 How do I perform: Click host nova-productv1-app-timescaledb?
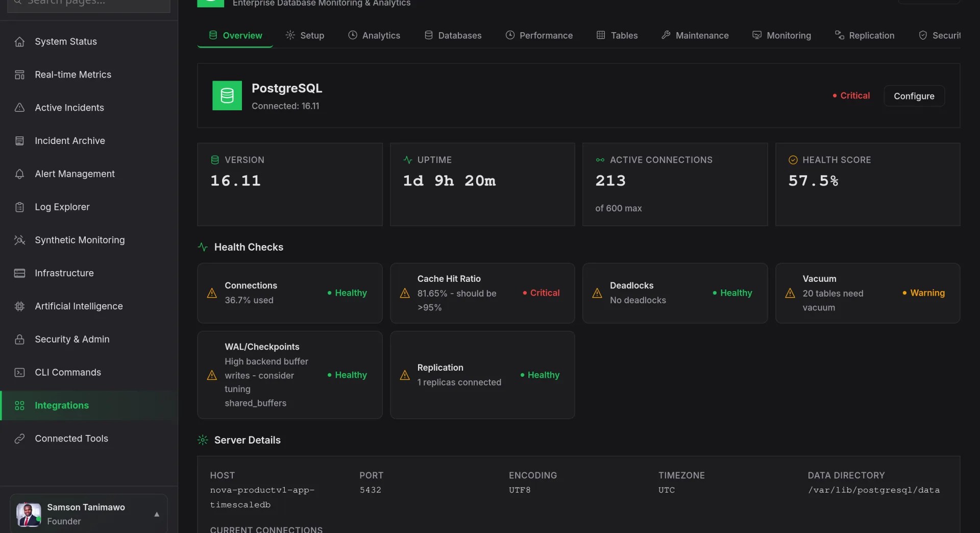point(262,497)
